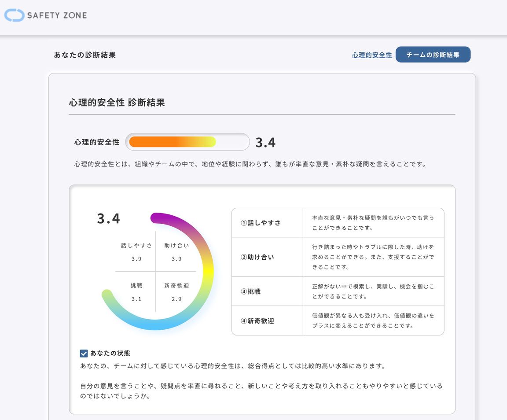Click the 心理的安全性 score progress bar

coord(187,142)
